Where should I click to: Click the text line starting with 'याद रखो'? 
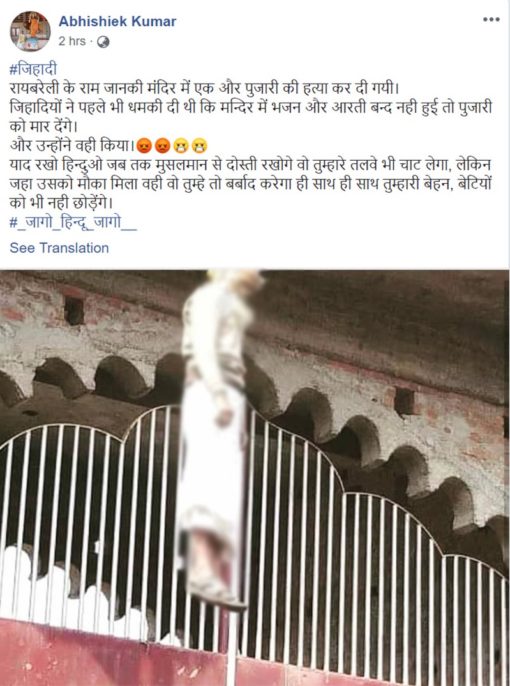point(250,165)
